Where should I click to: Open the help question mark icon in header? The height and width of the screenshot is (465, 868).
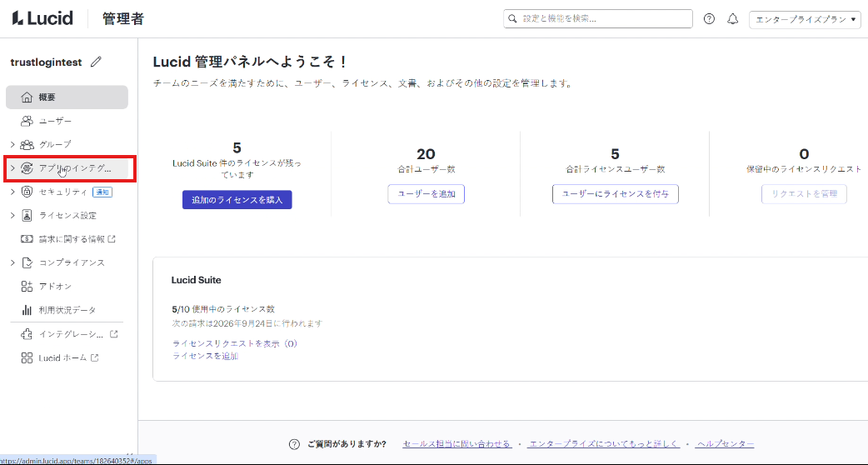(x=709, y=19)
